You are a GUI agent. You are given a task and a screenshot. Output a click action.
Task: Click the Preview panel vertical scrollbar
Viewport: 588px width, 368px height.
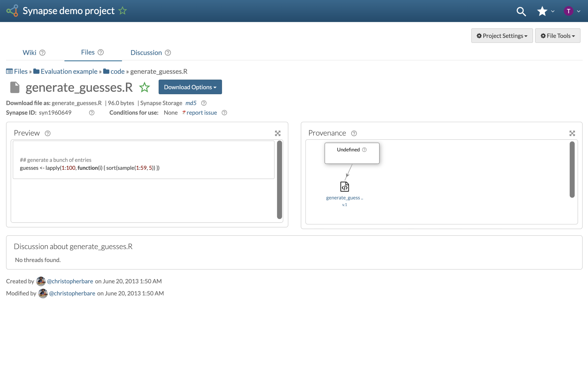tap(279, 180)
